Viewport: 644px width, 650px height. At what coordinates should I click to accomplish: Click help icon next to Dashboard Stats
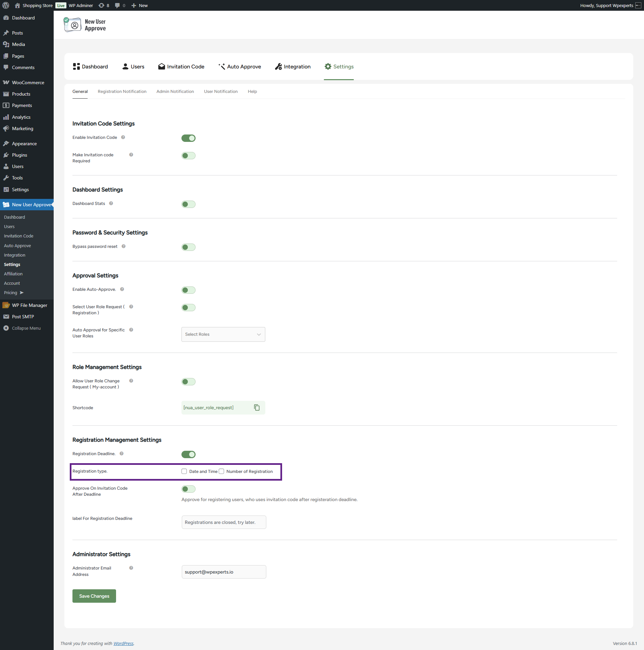click(x=111, y=203)
